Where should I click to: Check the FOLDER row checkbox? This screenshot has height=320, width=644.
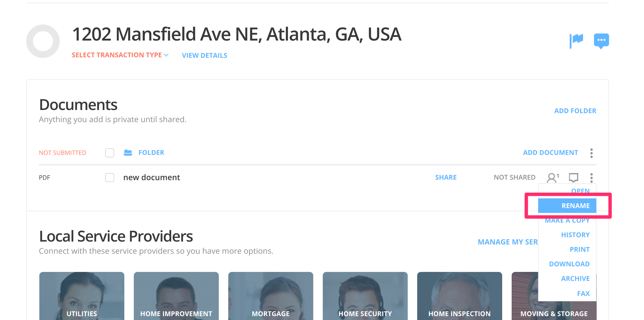(x=110, y=153)
